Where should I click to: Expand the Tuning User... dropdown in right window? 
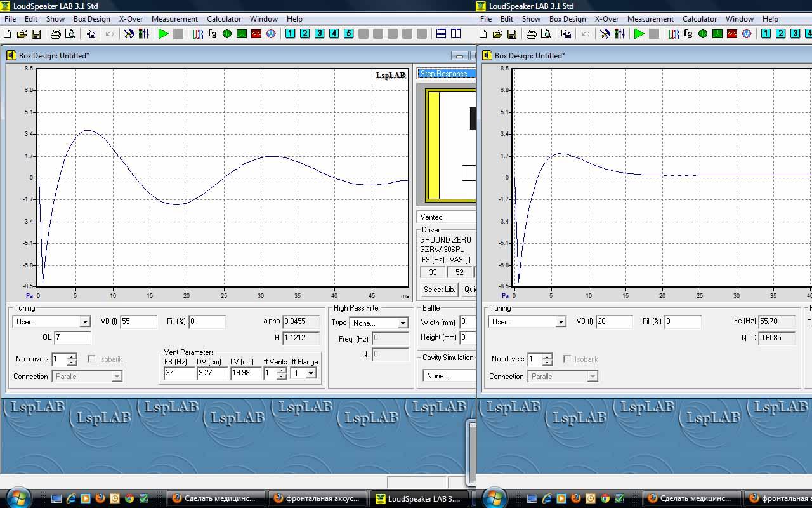tap(561, 322)
